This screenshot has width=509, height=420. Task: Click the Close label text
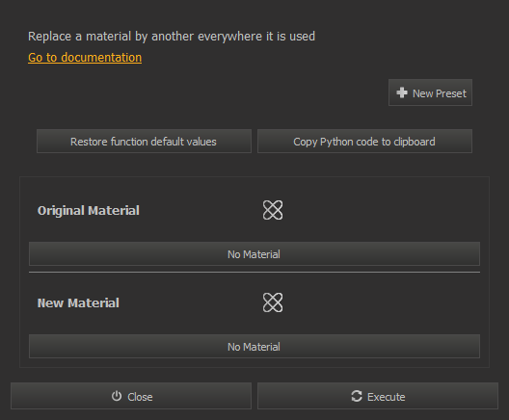[140, 397]
